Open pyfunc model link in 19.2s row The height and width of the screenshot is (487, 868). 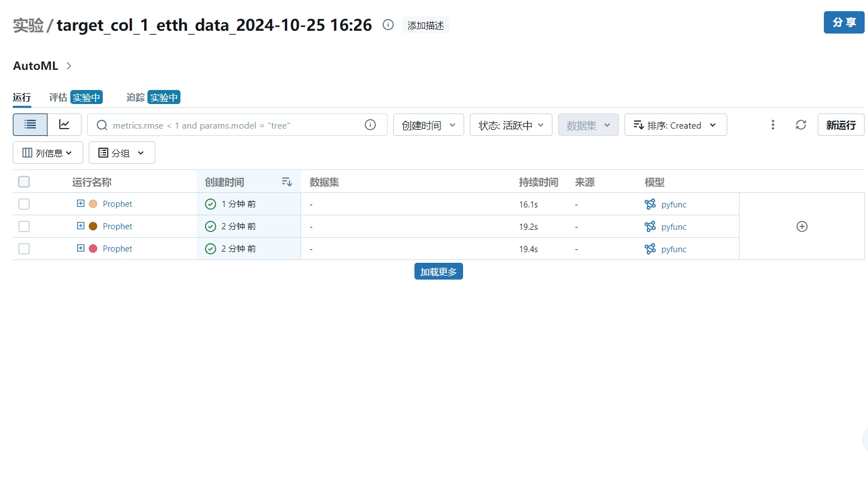pyautogui.click(x=674, y=227)
